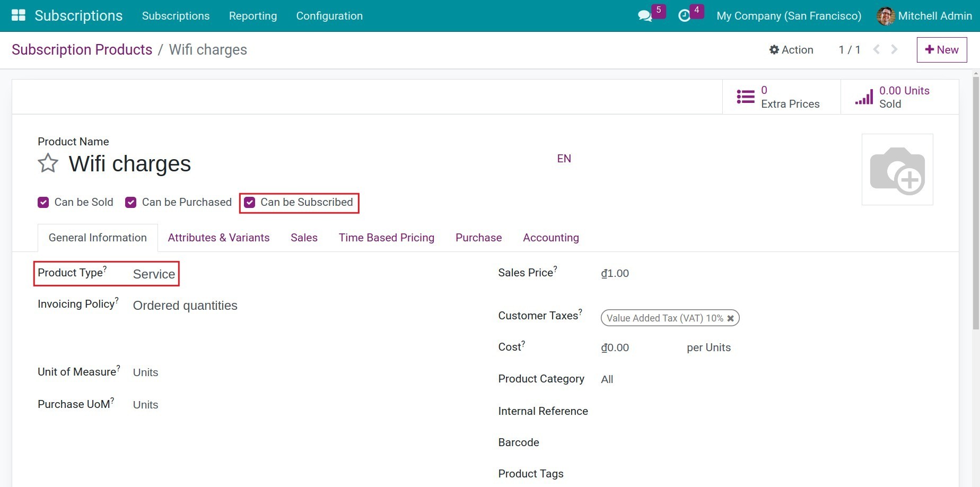Return to Subscription Products via breadcrumb
980x487 pixels.
click(x=82, y=49)
